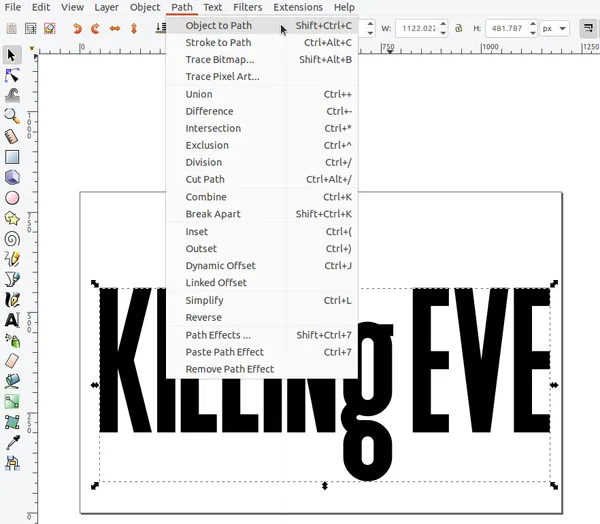Viewport: 600px width, 524px height.
Task: Click Select all in all layers icon
Action: (31, 28)
